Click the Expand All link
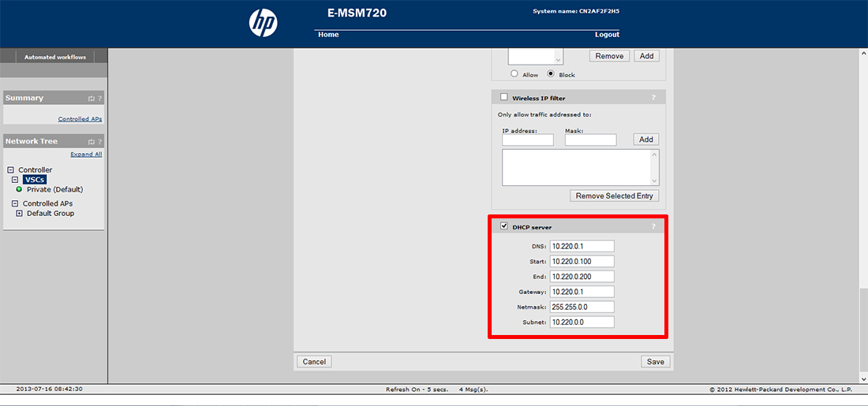868x406 pixels. click(86, 155)
